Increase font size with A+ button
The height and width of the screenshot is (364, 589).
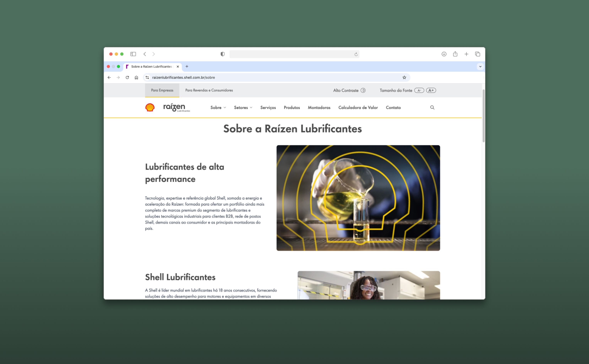point(431,90)
